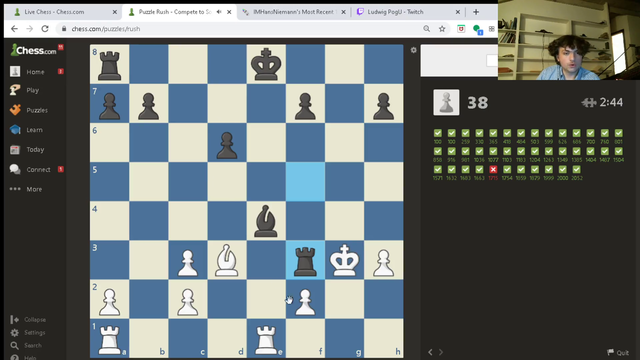Select the white king on g3
The width and height of the screenshot is (640, 360).
(344, 260)
